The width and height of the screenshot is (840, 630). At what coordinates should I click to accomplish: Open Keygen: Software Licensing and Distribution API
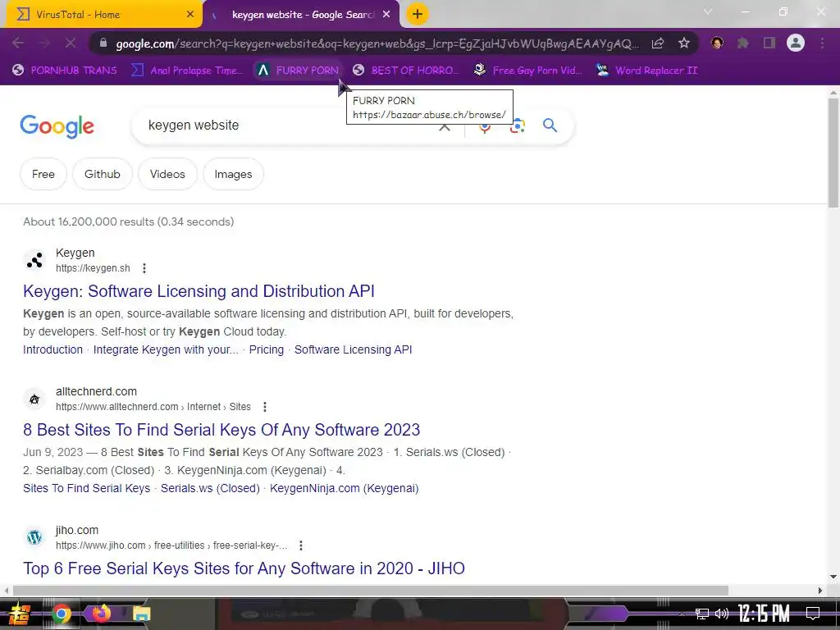tap(199, 291)
